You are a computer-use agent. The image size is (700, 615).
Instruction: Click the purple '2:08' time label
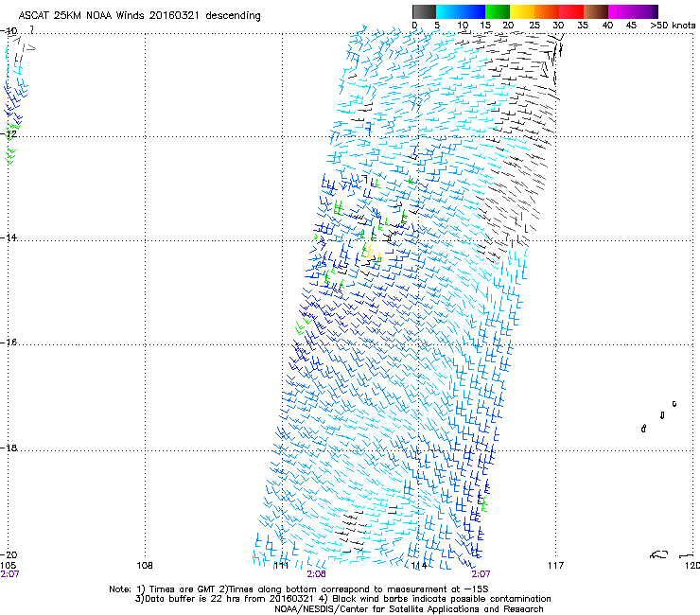point(317,574)
